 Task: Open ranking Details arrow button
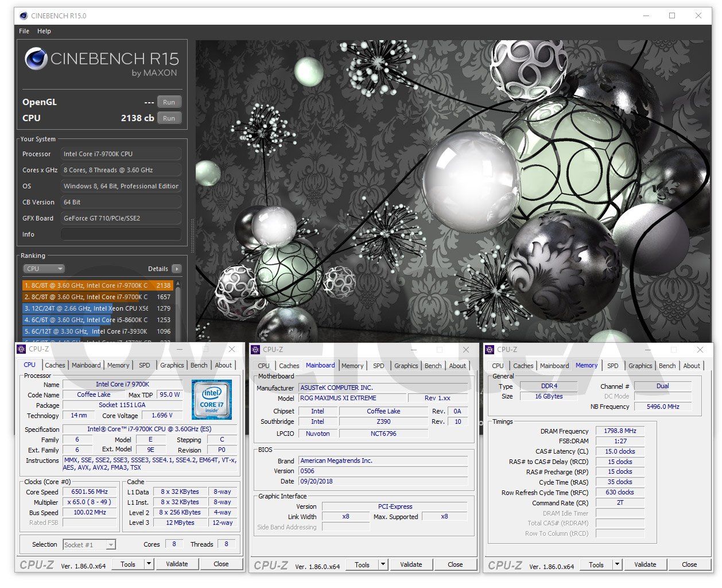click(x=176, y=269)
